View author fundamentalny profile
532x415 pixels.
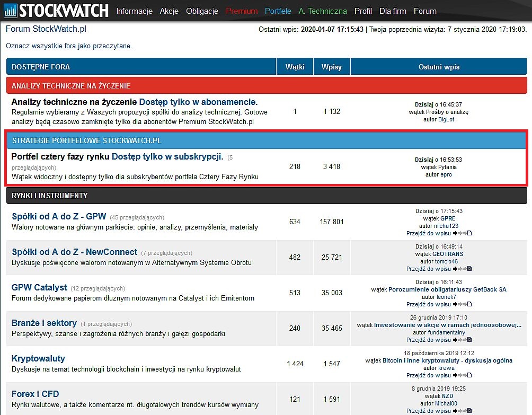(x=447, y=332)
